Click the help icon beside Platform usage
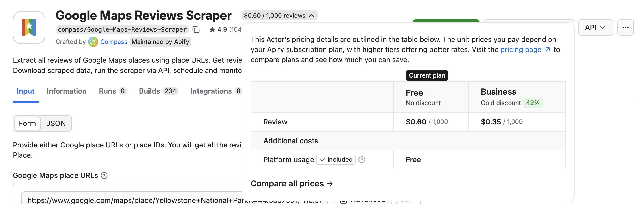644x204 pixels. pos(362,160)
